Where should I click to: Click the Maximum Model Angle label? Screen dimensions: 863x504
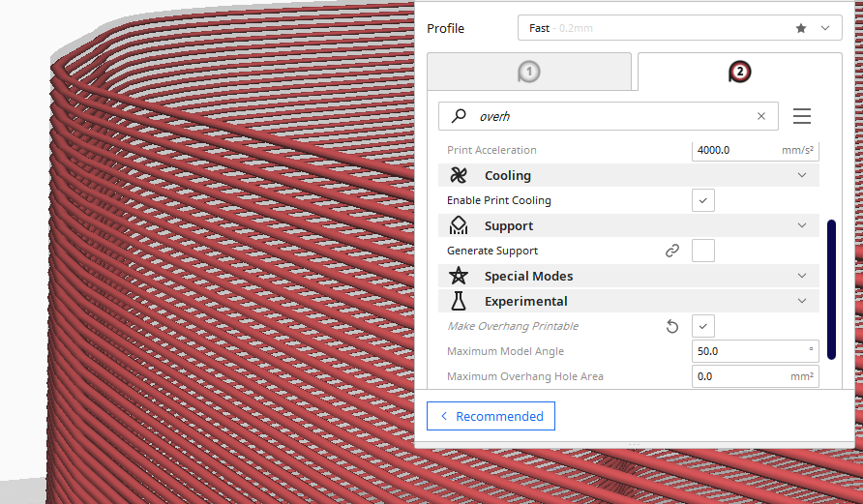tap(505, 351)
